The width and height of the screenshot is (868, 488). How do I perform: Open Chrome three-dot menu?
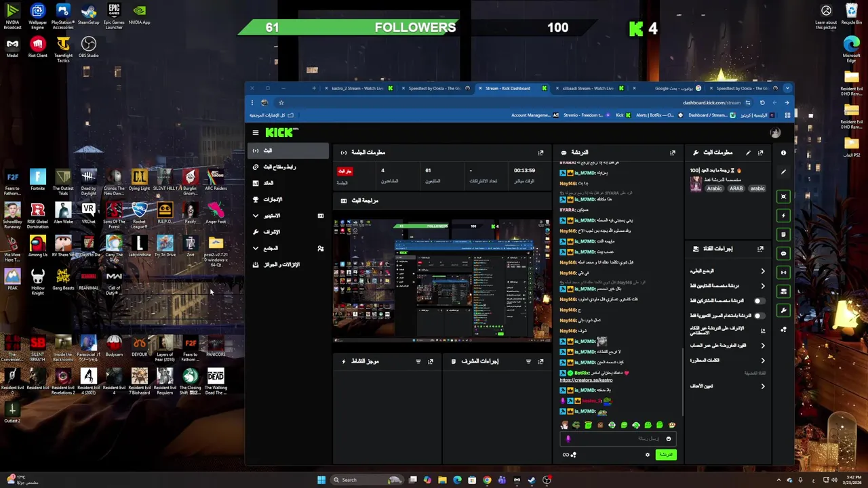point(252,103)
